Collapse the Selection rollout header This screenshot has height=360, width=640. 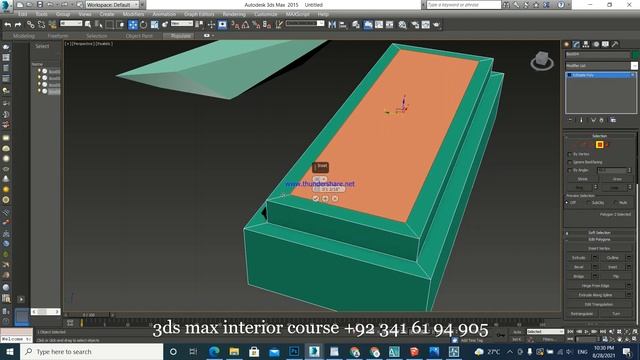pos(599,136)
